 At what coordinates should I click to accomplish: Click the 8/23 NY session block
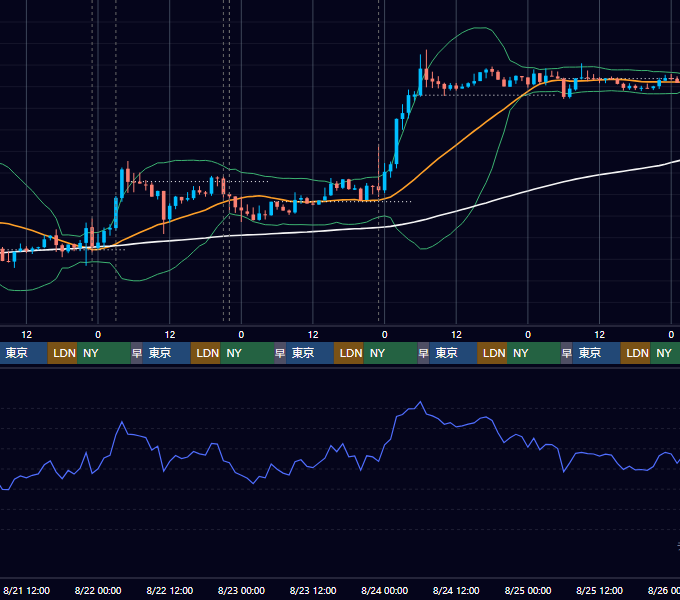point(390,353)
